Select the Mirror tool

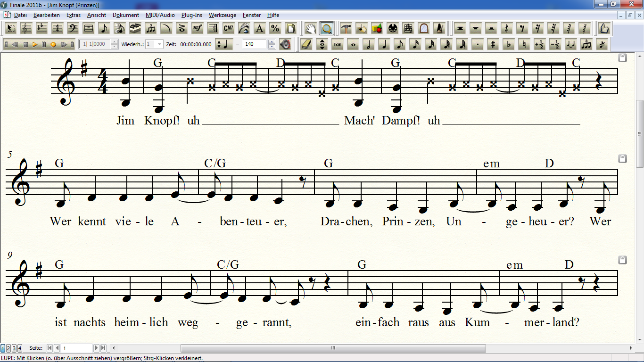point(424,28)
